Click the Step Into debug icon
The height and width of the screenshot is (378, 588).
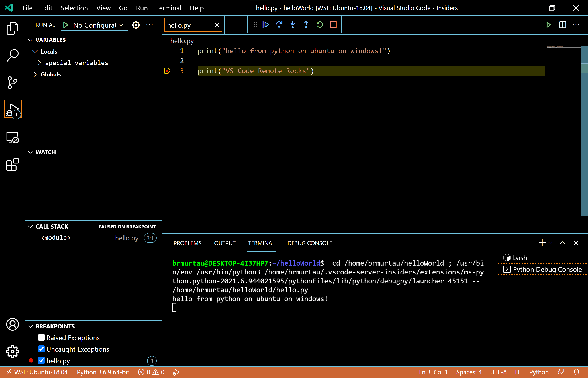tap(293, 25)
